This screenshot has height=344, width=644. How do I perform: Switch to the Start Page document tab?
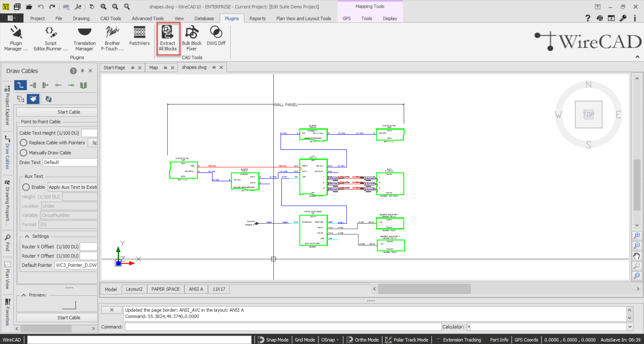(114, 67)
